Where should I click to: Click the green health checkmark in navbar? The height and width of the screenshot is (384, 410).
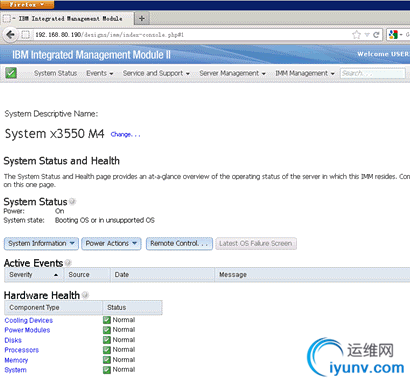pyautogui.click(x=11, y=73)
